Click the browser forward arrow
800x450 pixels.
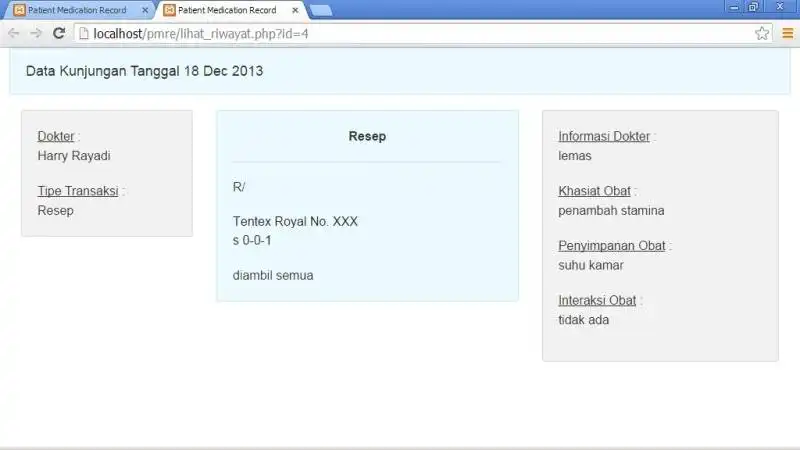point(36,34)
